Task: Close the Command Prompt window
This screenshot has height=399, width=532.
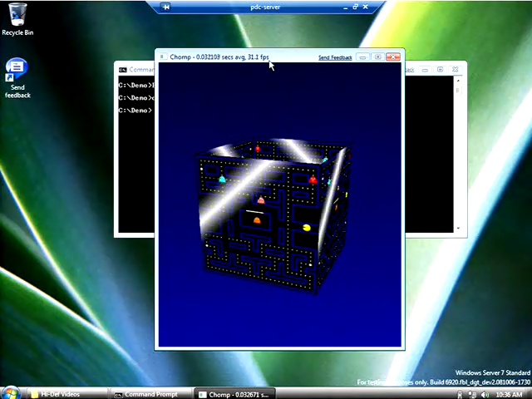Action: 456,70
